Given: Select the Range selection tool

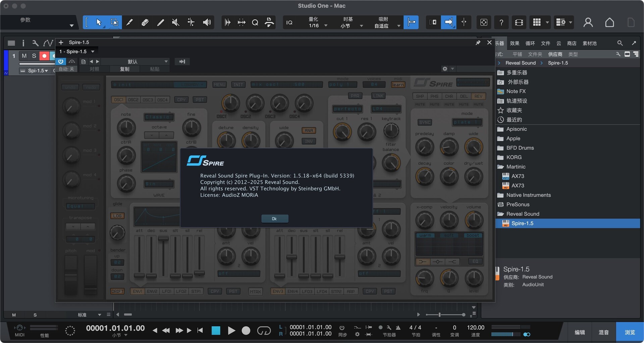Looking at the screenshot, I should click(114, 22).
